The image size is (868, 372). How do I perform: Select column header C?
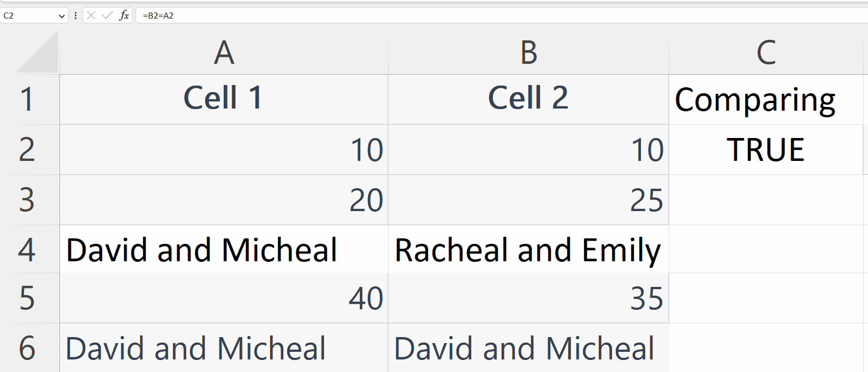click(x=766, y=52)
